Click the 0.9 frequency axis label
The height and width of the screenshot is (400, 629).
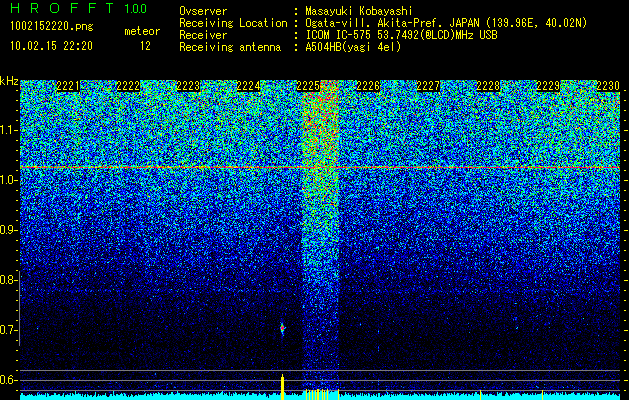tap(8, 230)
